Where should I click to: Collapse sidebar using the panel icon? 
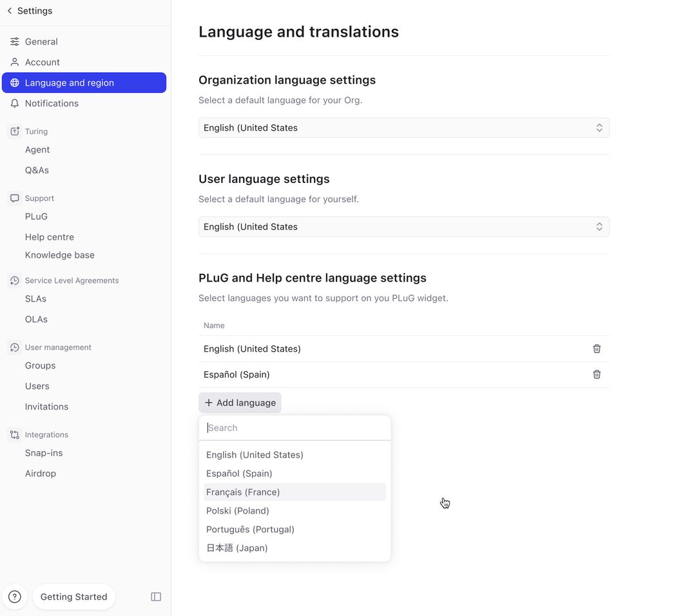pyautogui.click(x=156, y=596)
